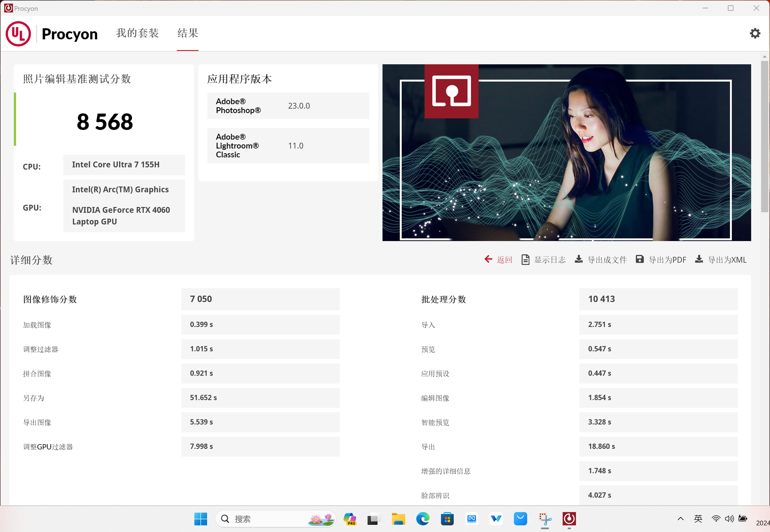Open the Windows Start menu

200,519
